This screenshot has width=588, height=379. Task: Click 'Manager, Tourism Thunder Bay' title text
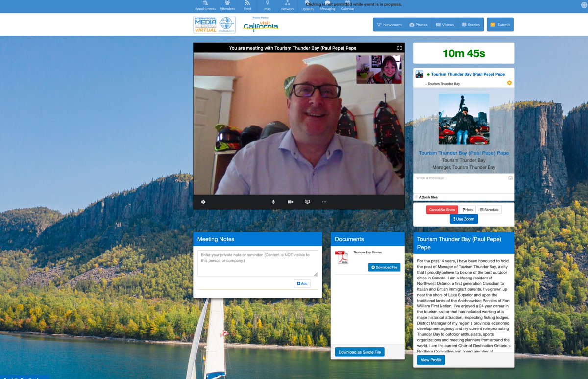[464, 167]
